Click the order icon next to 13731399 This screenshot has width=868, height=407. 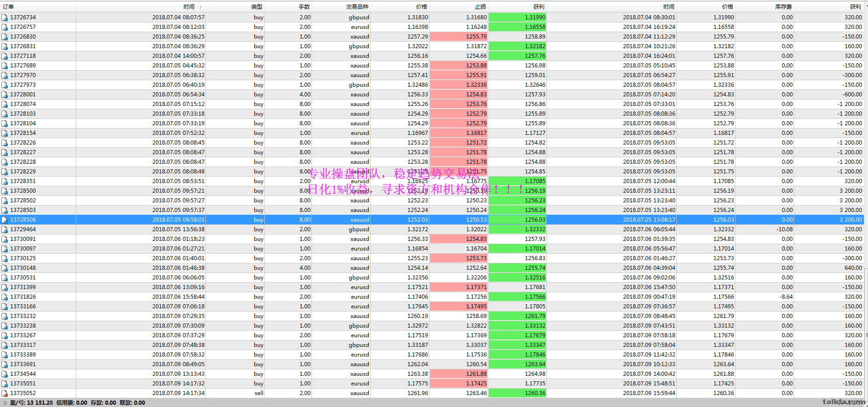5,287
